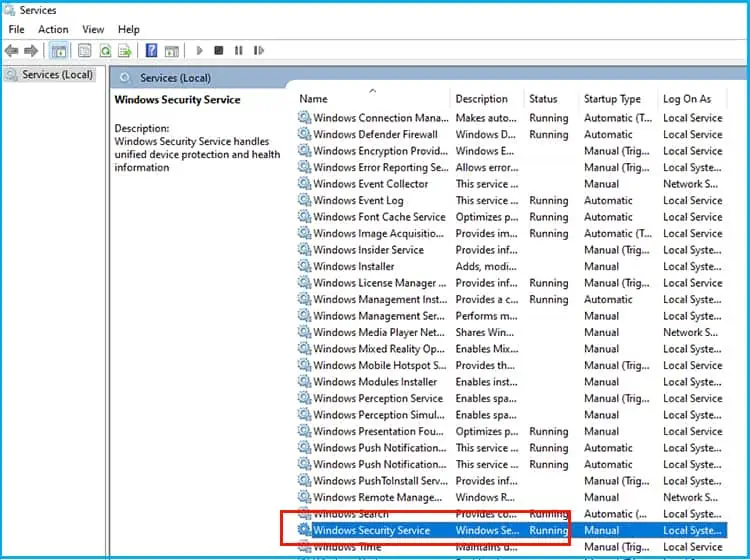Click the gear icon beside Windows Font Cache Service
This screenshot has height=560, width=750.
[304, 216]
